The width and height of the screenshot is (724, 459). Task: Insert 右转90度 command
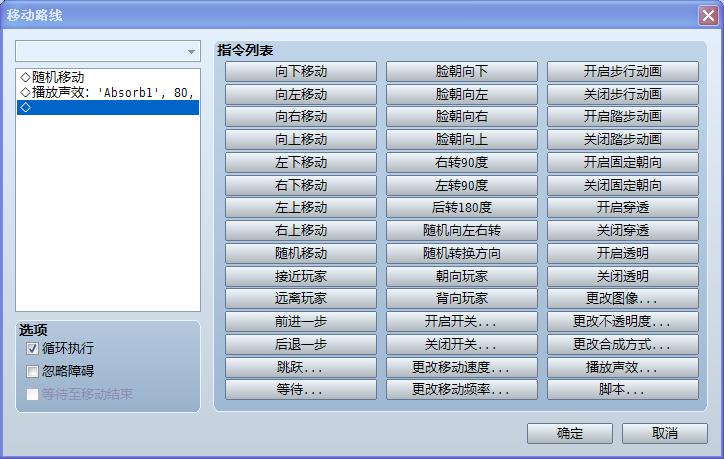coord(462,163)
